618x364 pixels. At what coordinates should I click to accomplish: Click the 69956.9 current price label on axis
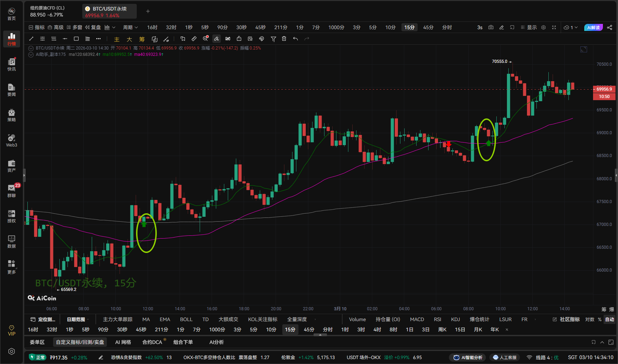tap(604, 89)
